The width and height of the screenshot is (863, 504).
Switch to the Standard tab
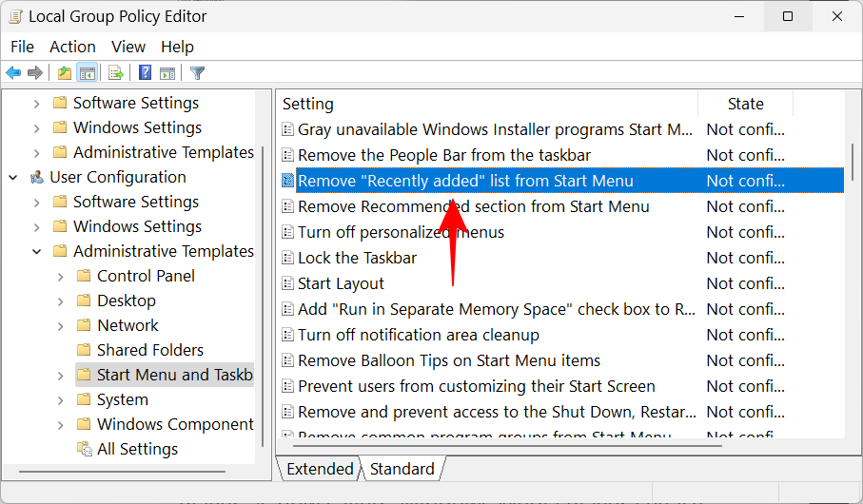402,469
